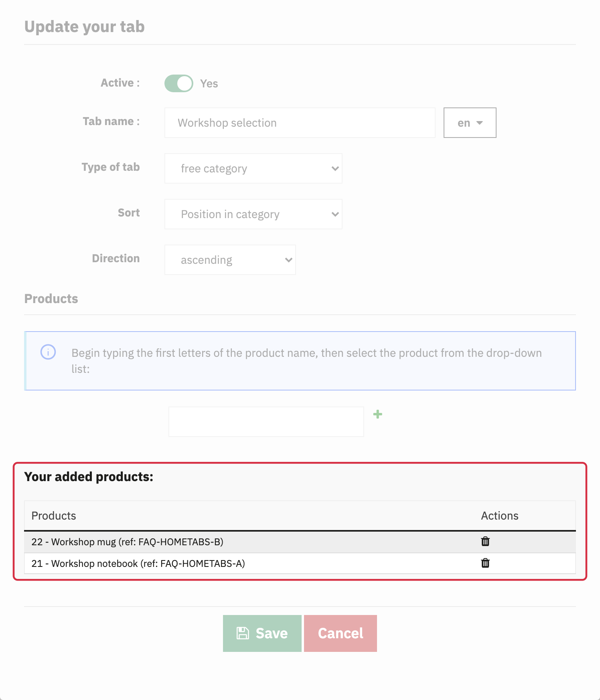Viewport: 600px width, 700px height.
Task: Click the 'Update your tab' title
Action: point(85,27)
